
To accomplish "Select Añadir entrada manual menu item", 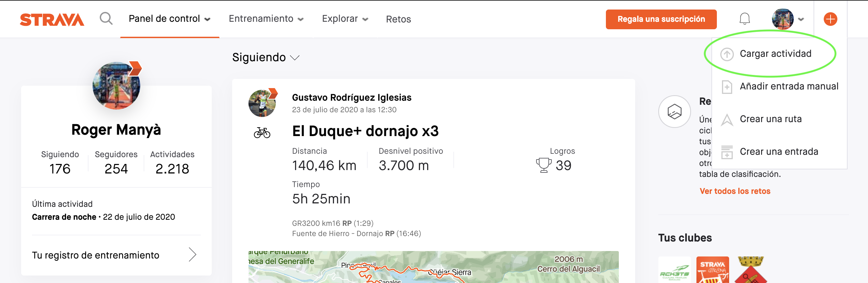I will click(x=779, y=86).
